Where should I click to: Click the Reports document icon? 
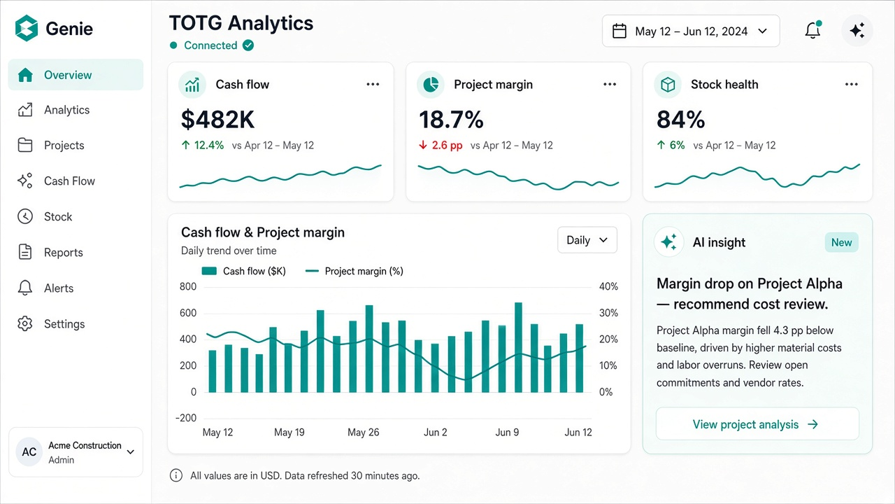tap(25, 252)
